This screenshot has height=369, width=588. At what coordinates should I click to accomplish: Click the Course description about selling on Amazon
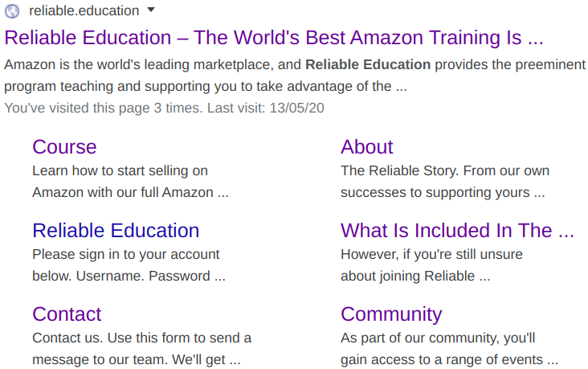coord(130,182)
